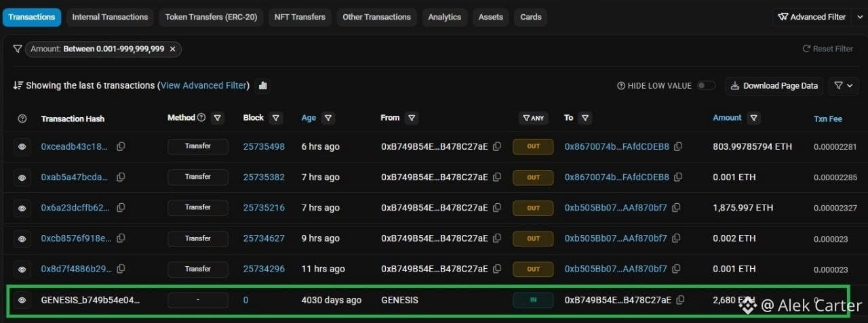The image size is (868, 323).
Task: Open block 0 link in GENESIS row
Action: click(x=245, y=300)
